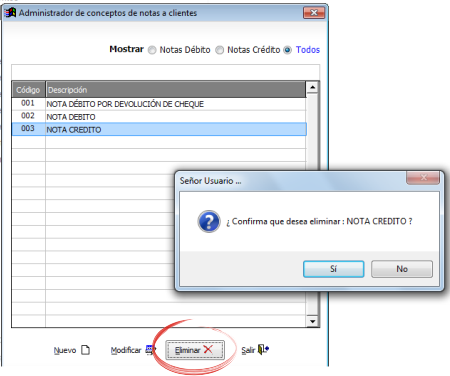
Task: Select row NOTA DÉBITO POR DEVOLUCIÓN DE CHEQUE
Action: 159,104
